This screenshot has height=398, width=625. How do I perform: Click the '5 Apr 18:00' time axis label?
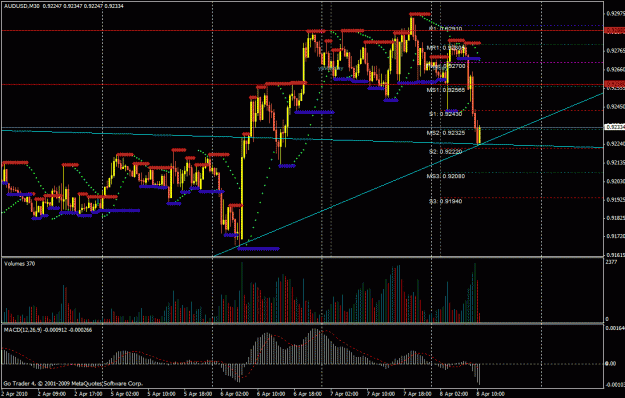199,394
